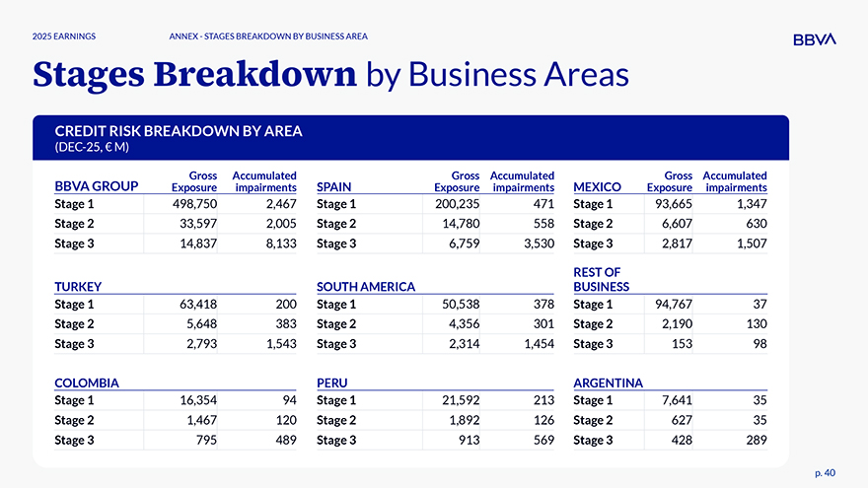Click Mexico Stage 1 gross exposure 93,665
The width and height of the screenshot is (868, 488).
point(673,204)
